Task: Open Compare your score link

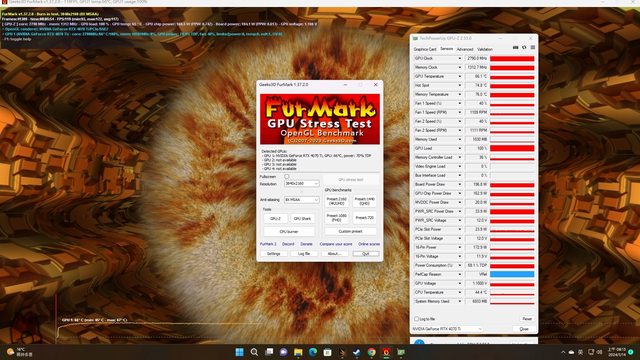Action: pyautogui.click(x=336, y=244)
